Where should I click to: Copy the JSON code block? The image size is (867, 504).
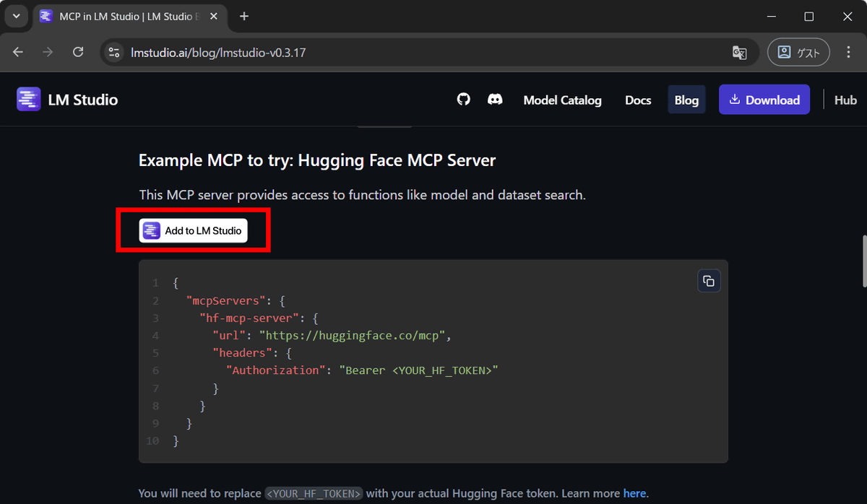[709, 281]
